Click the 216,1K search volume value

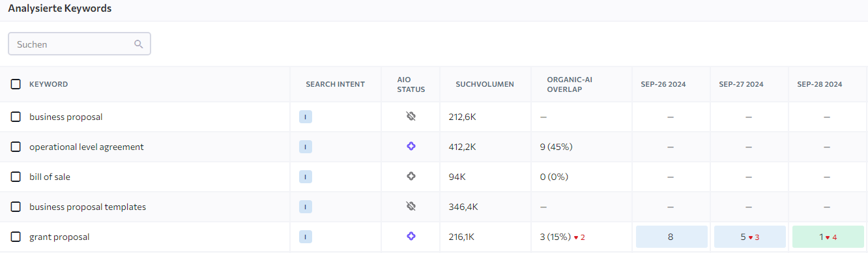click(461, 237)
